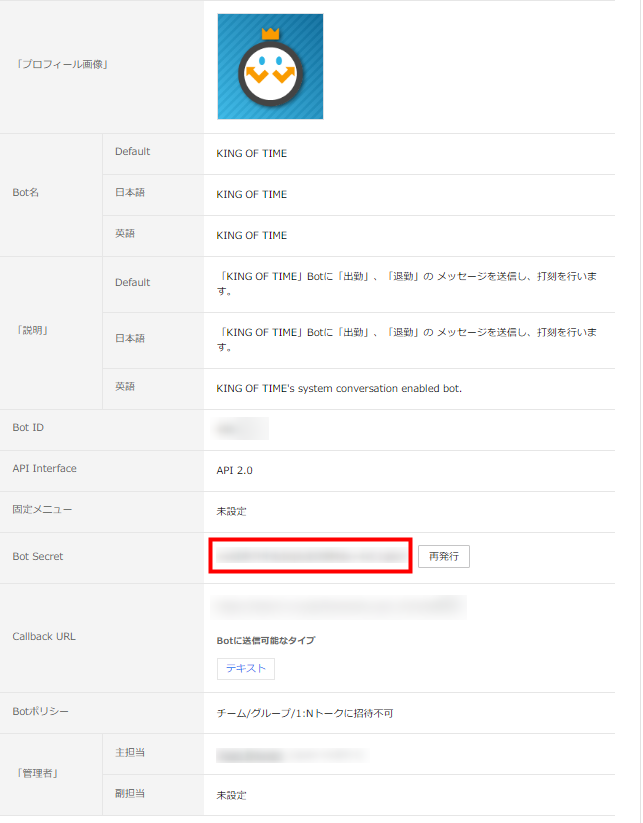The width and height of the screenshot is (643, 823).
Task: Click the テキスト type tag
Action: pyautogui.click(x=246, y=669)
